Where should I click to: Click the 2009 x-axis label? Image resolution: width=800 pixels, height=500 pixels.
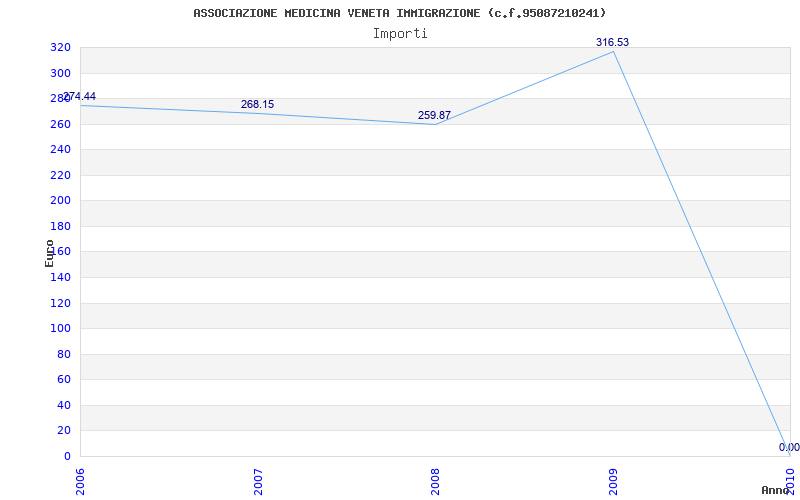point(613,482)
